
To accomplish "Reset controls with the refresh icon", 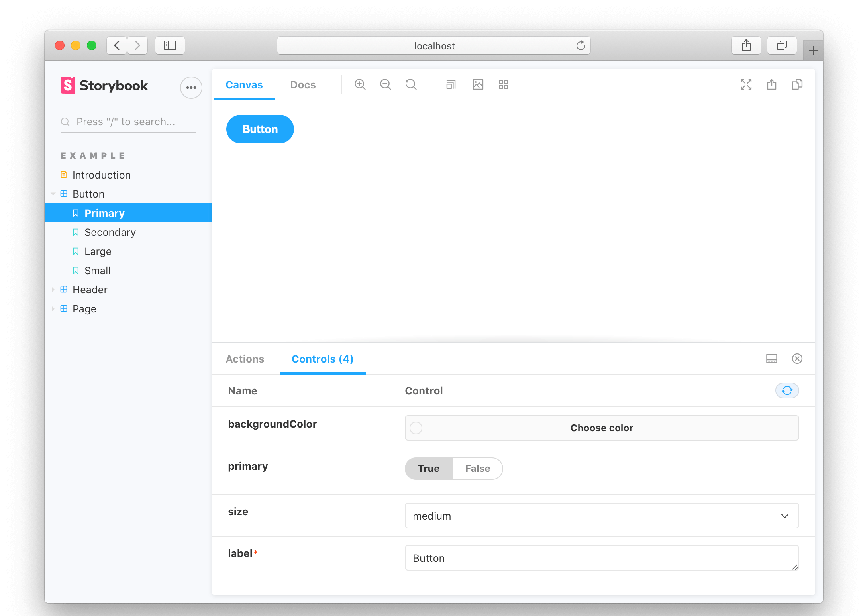I will coord(787,390).
